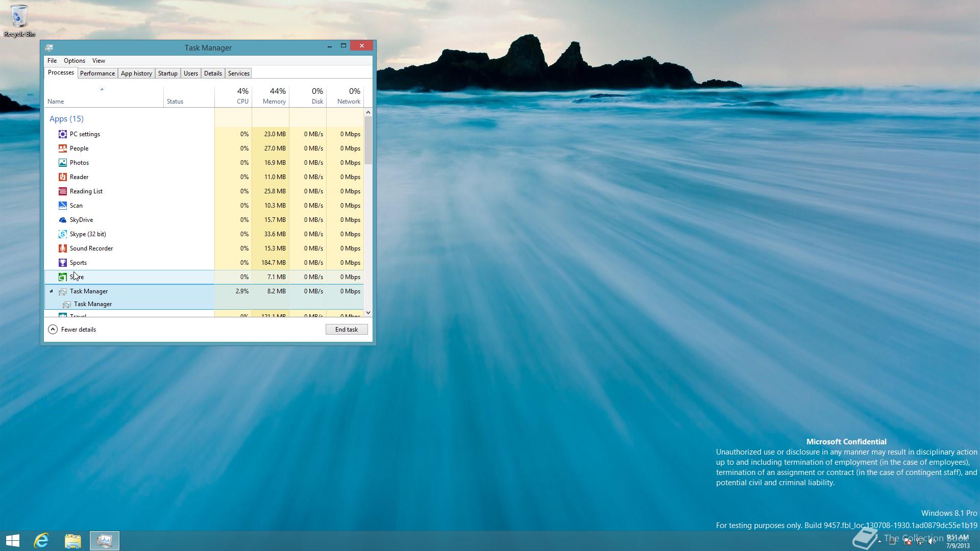This screenshot has height=551, width=980.
Task: Click the Scan app icon
Action: (x=62, y=206)
